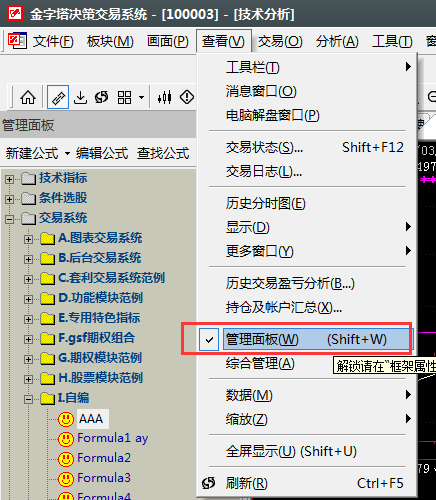Click the refresh icon beside 刷新(R)
This screenshot has height=500, width=436.
(209, 483)
